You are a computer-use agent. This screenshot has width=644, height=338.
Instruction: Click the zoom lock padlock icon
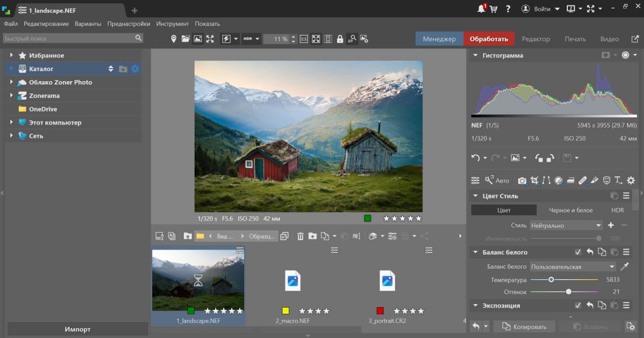[339, 39]
